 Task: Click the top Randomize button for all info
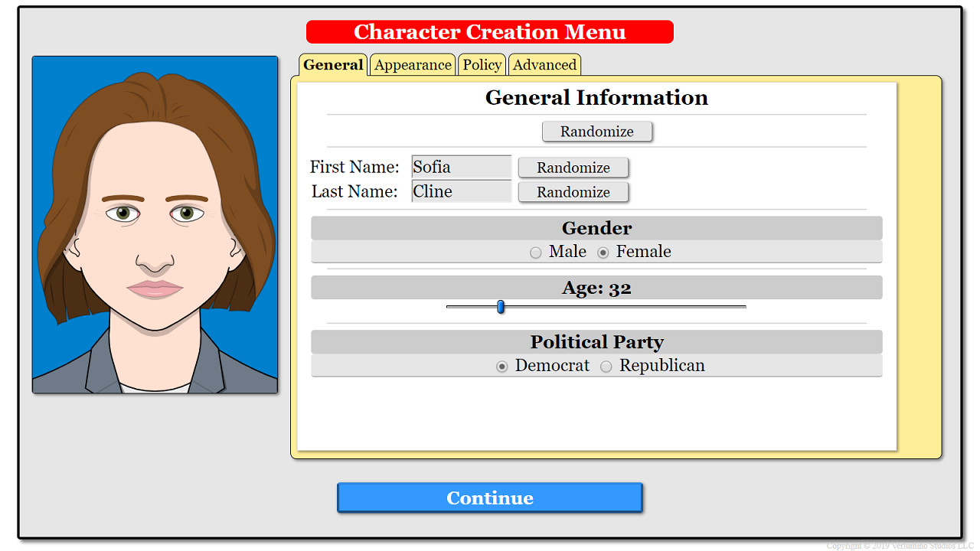[596, 131]
